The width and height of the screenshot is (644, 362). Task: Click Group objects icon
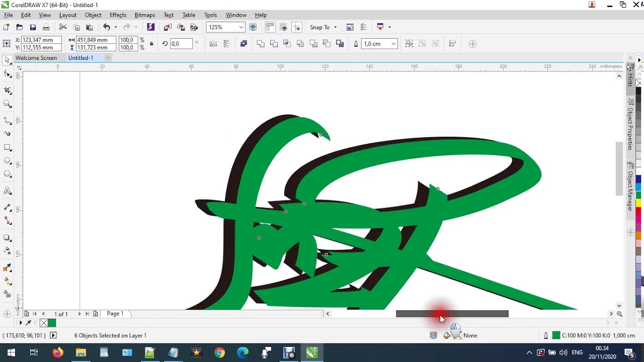pos(409,44)
